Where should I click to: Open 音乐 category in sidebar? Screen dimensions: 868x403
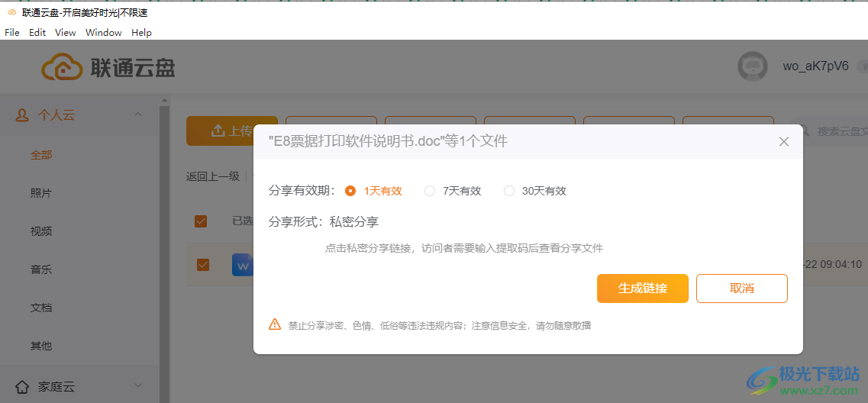[x=41, y=270]
